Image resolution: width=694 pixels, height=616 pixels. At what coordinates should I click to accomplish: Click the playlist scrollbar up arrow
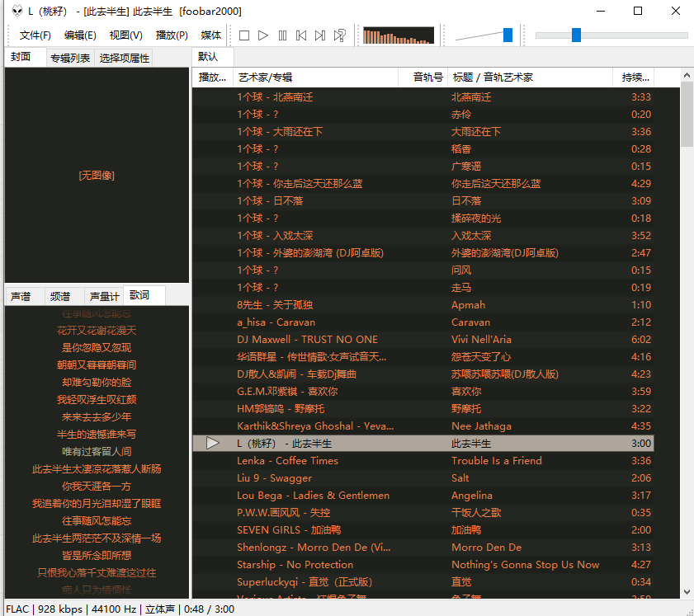point(687,75)
